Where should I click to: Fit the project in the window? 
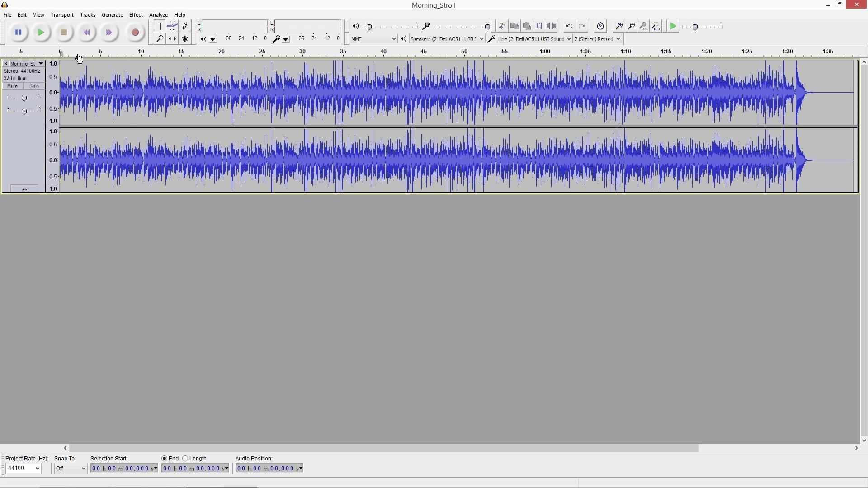(x=656, y=26)
